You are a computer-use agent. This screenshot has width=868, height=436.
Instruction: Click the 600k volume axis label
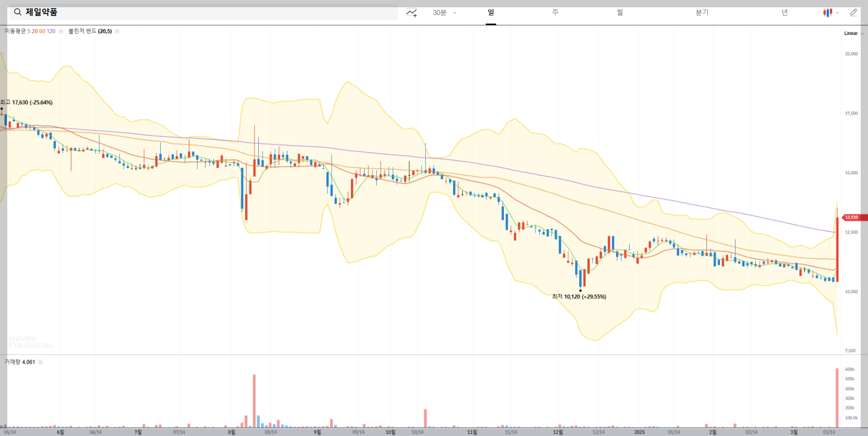(850, 370)
